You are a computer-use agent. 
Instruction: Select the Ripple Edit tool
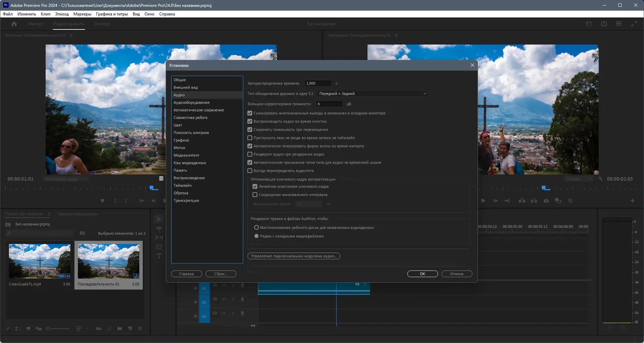(x=159, y=228)
